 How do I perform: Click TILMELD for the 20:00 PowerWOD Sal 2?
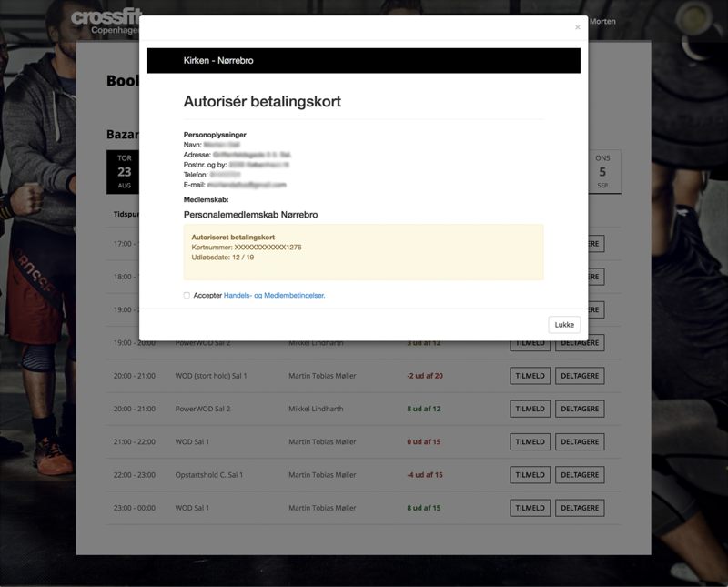point(530,409)
